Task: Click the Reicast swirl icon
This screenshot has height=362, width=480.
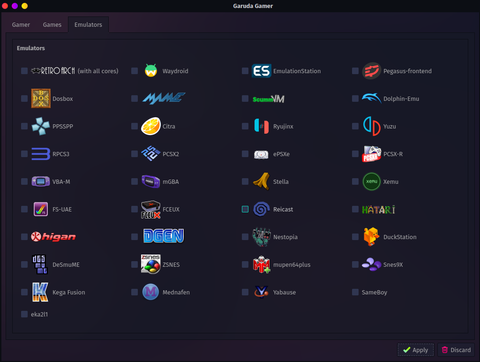Action: point(261,209)
